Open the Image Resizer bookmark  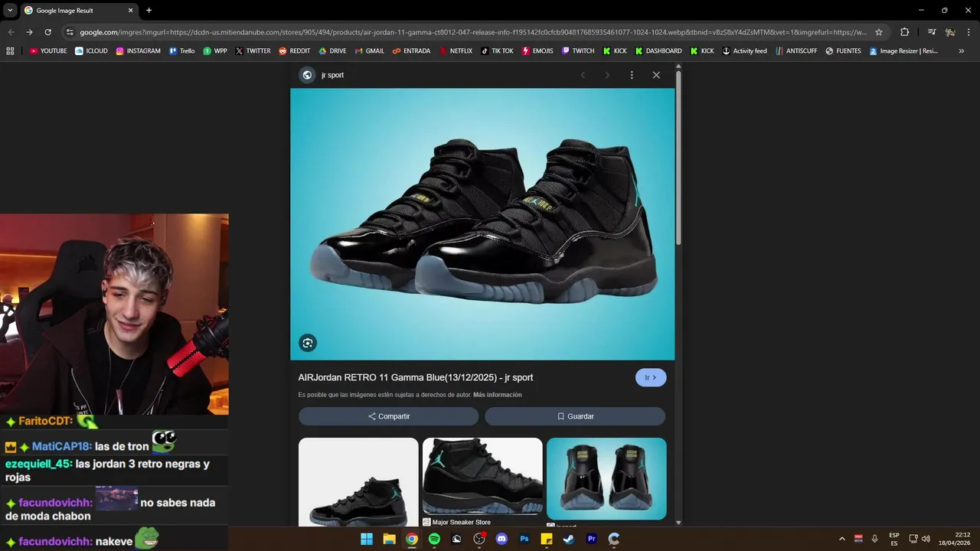904,51
